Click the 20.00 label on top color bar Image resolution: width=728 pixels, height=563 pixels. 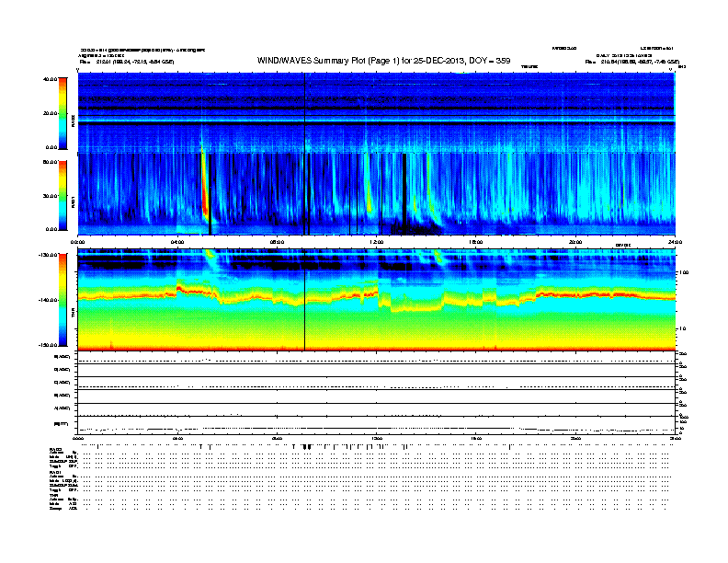pyautogui.click(x=50, y=113)
